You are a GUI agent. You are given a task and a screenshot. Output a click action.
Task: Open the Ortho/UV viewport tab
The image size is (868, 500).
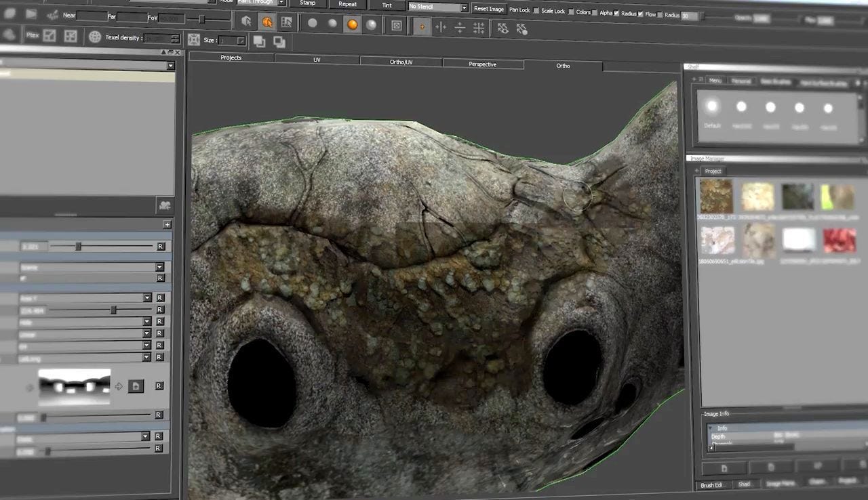click(x=401, y=61)
